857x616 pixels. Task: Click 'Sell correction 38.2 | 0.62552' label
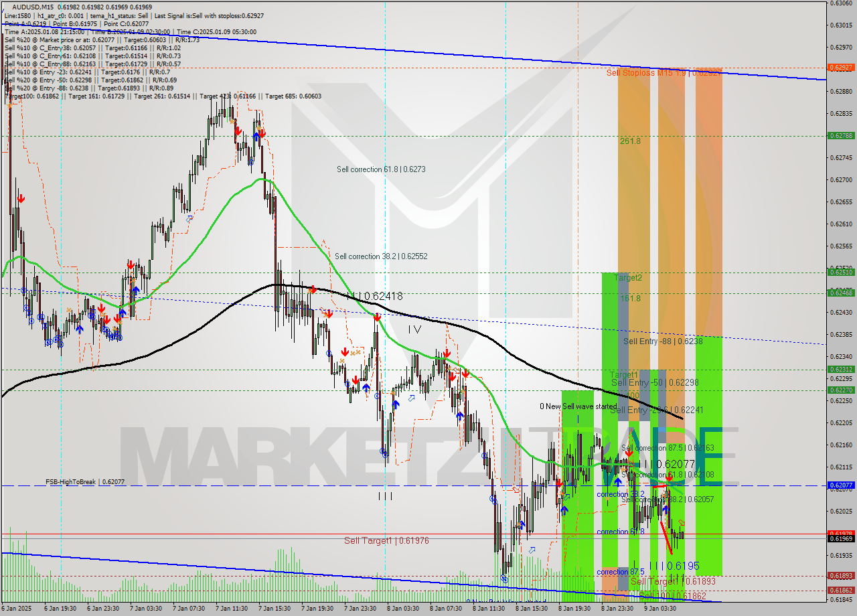click(x=381, y=256)
